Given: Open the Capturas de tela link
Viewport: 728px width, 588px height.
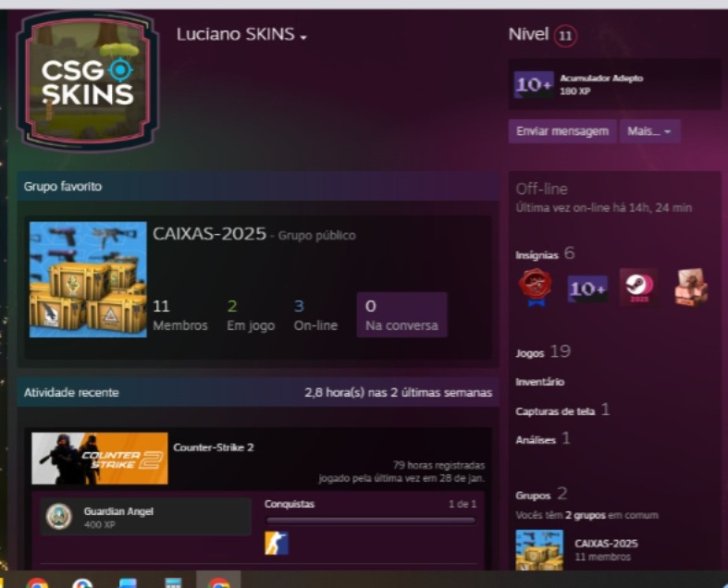Looking at the screenshot, I should coord(562,410).
